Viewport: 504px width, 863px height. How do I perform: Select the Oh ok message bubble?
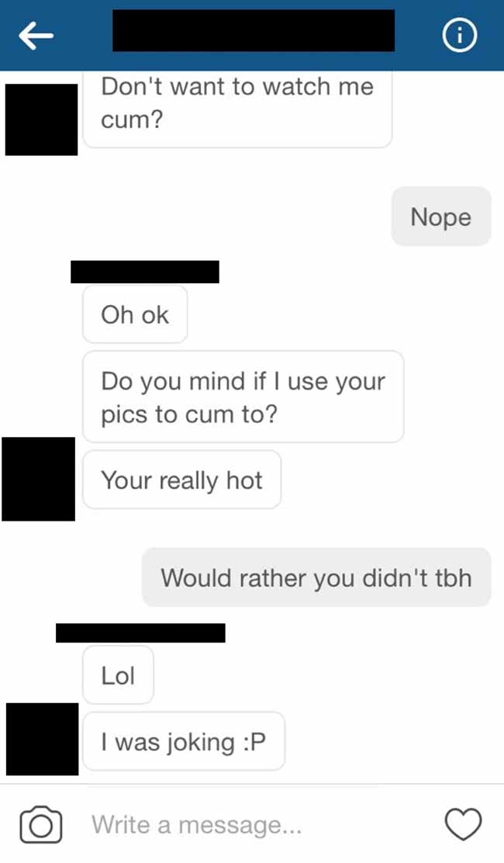point(135,314)
